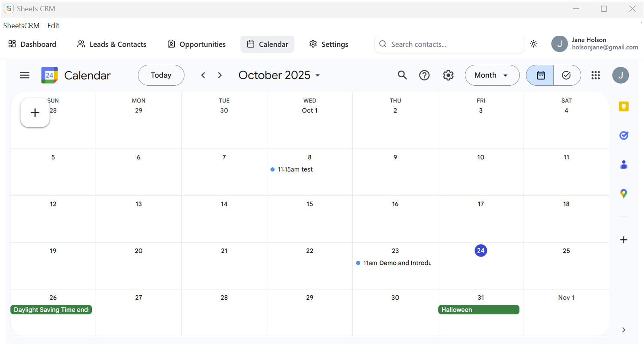The height and width of the screenshot is (362, 644).
Task: Open the Edit menu
Action: (53, 26)
